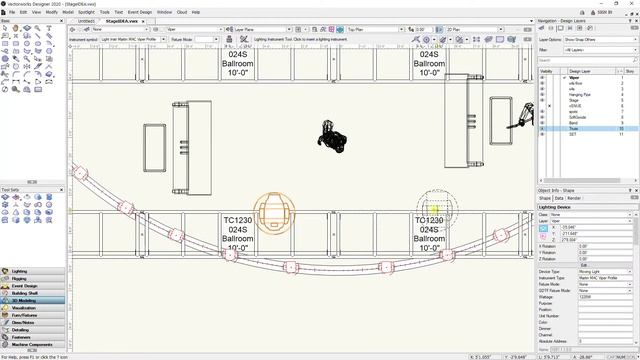Click the Rigging tool set icon

5,278
